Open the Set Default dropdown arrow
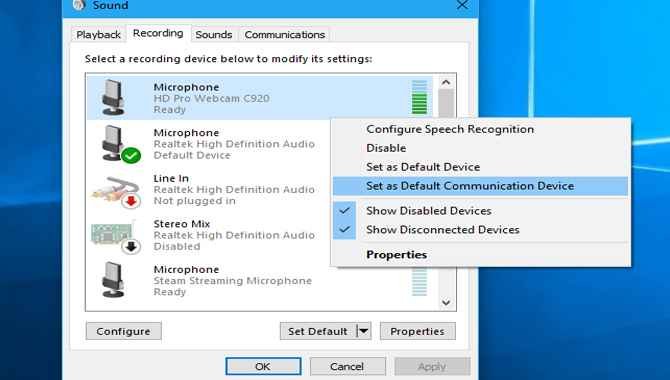Screen dimensions: 670x380 tap(364, 331)
